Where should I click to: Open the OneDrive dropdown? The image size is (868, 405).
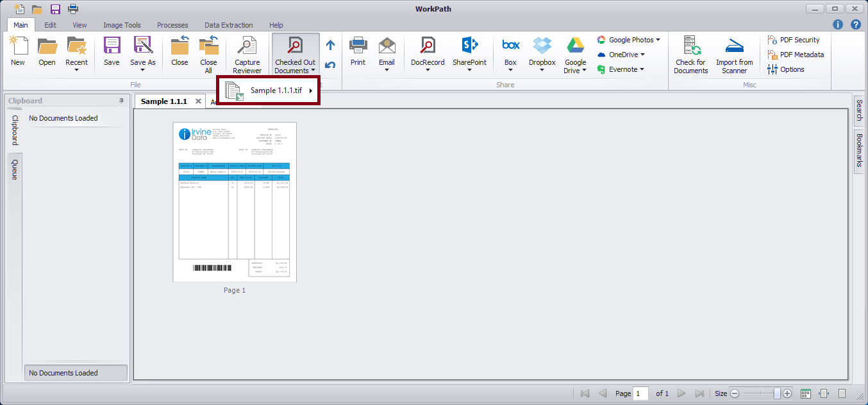pos(642,55)
